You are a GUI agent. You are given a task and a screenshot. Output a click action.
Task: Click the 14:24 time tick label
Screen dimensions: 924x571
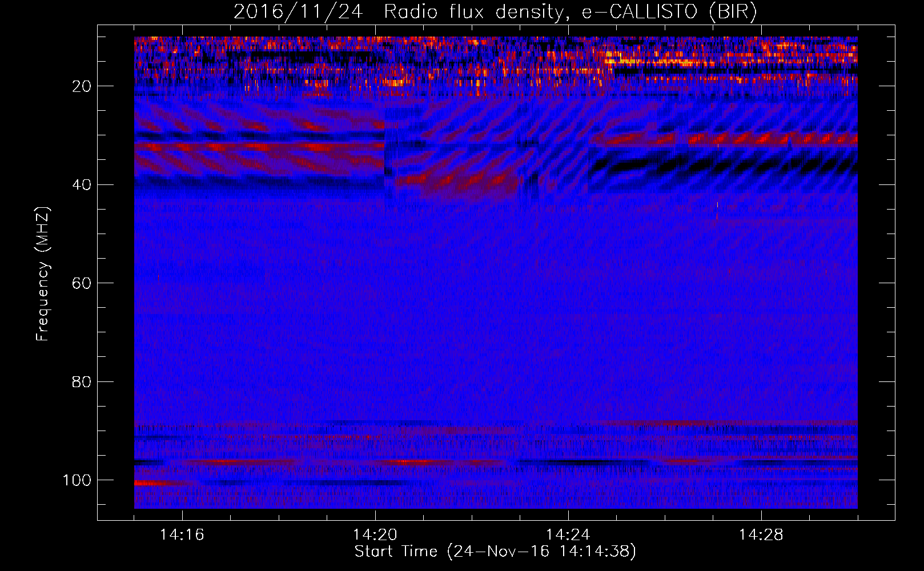tap(568, 535)
